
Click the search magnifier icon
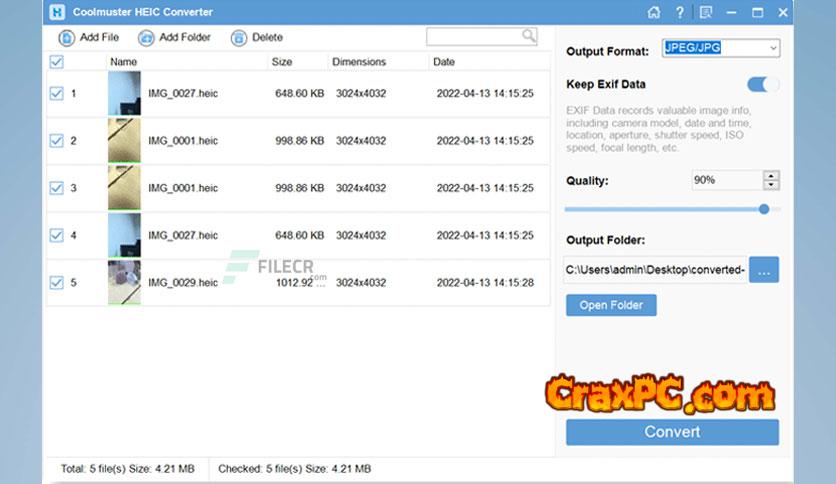529,36
